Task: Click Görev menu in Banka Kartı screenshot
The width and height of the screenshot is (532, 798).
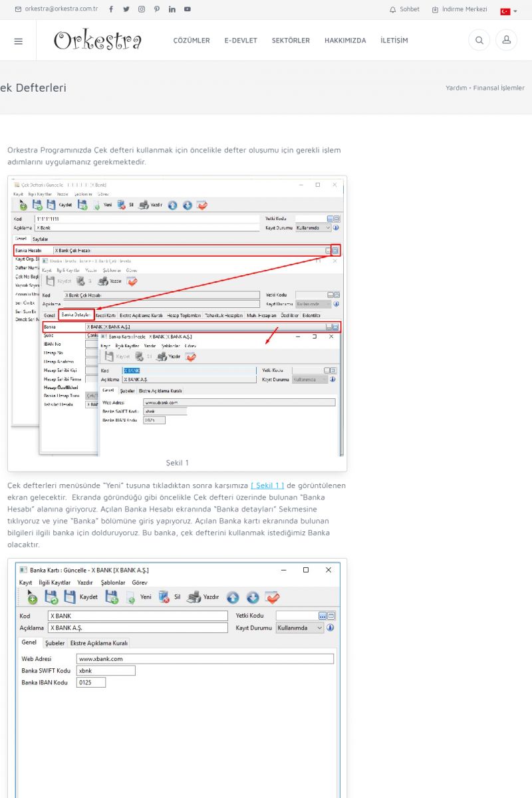Action: 140,583
